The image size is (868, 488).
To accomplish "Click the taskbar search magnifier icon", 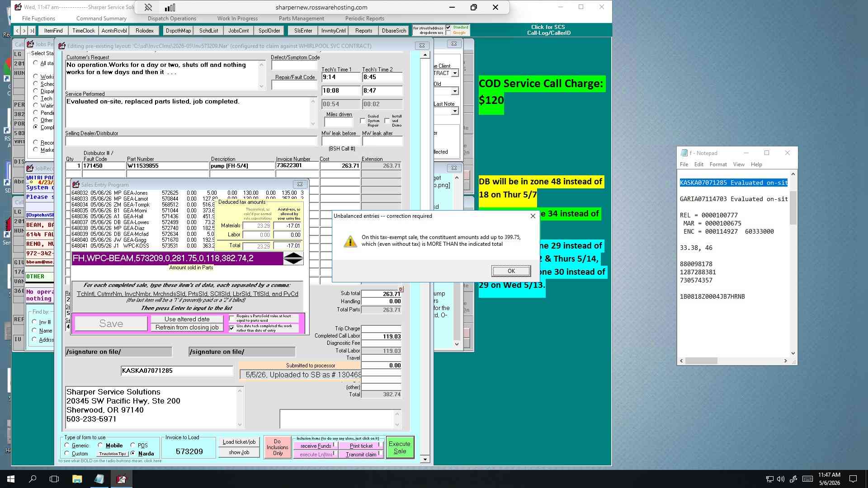I will 33,479.
